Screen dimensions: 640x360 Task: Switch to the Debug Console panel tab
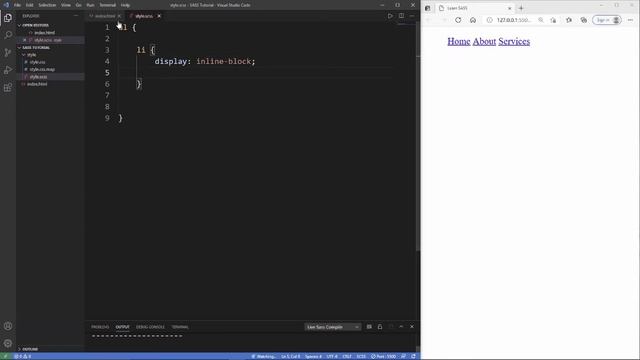150,327
